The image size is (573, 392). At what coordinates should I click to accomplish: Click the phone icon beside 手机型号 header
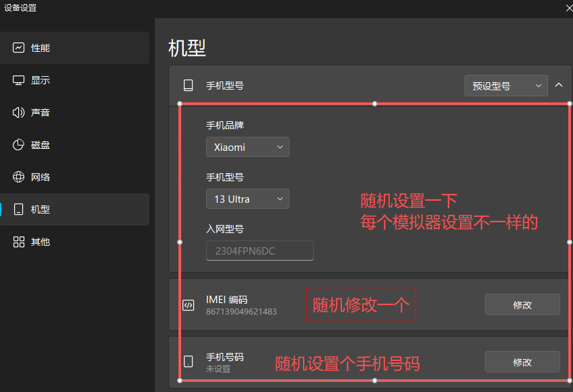pyautogui.click(x=189, y=86)
